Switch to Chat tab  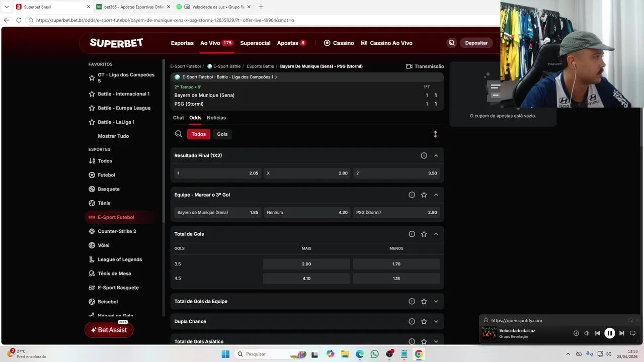tap(179, 118)
